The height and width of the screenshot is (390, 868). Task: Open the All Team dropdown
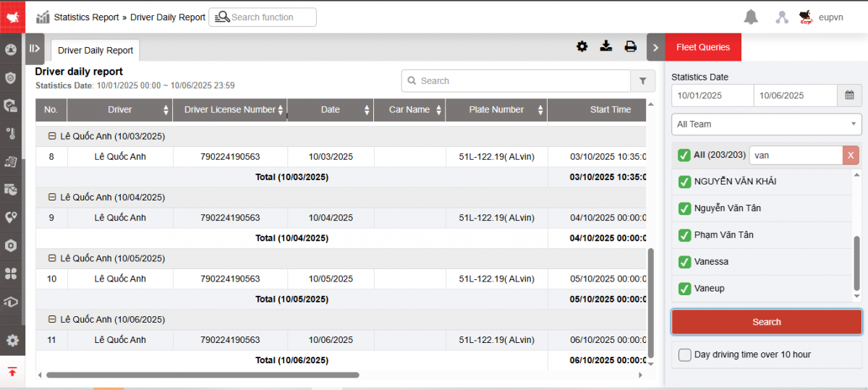pyautogui.click(x=766, y=124)
